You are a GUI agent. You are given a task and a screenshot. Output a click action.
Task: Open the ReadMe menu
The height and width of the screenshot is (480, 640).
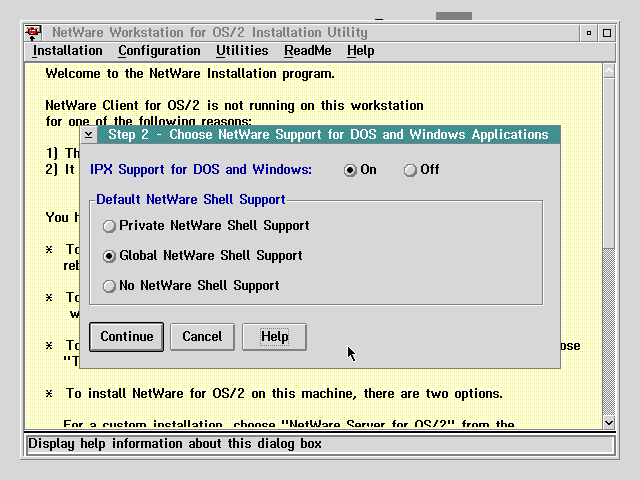(x=308, y=51)
